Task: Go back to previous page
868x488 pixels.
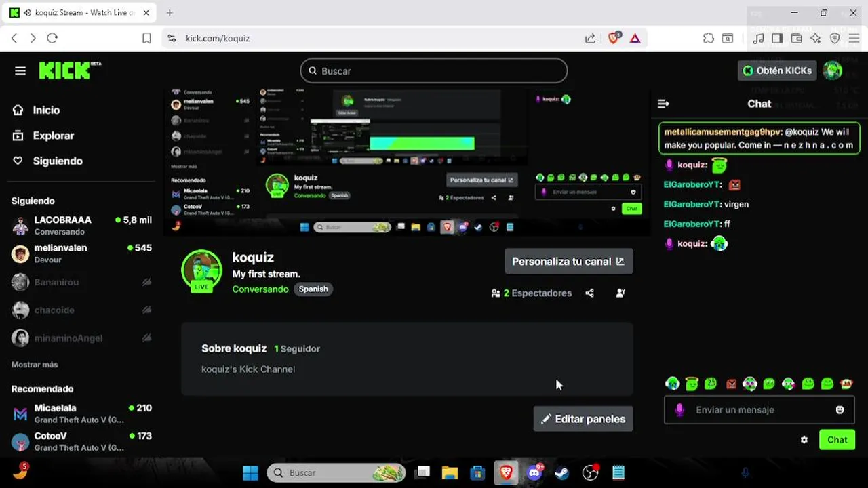Action: 14,38
